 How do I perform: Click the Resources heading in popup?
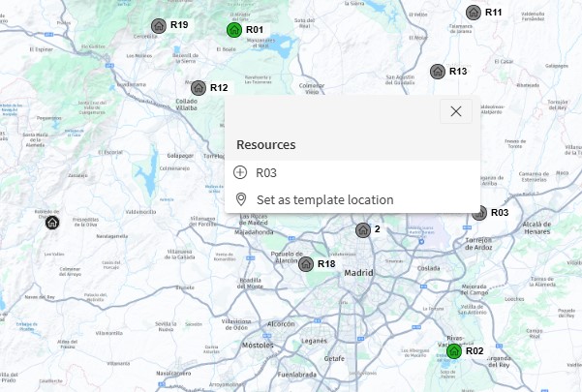[x=266, y=144]
